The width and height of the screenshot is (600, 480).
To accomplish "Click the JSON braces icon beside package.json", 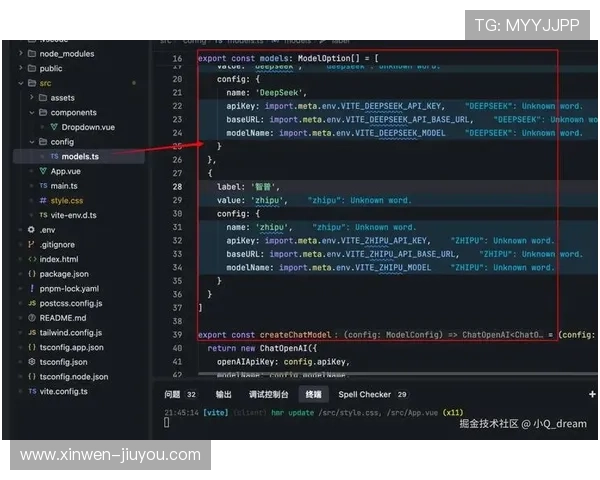I will (32, 274).
